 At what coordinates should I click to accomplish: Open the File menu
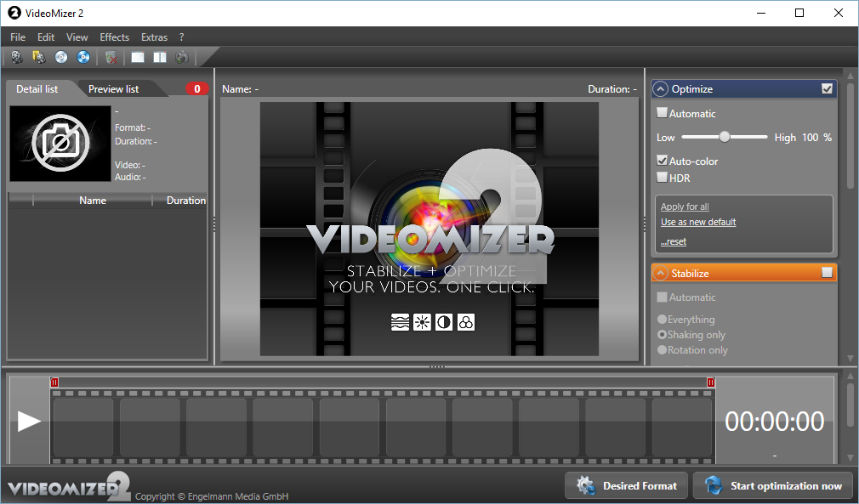click(18, 37)
